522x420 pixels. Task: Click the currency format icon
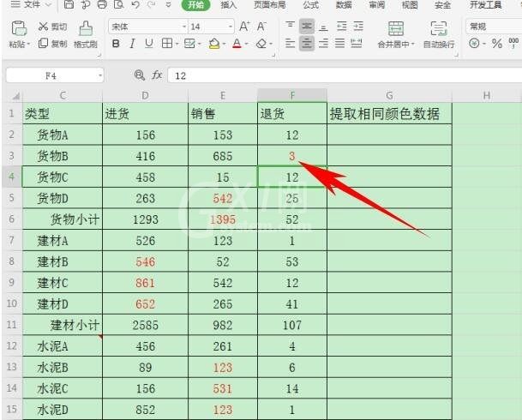tap(474, 43)
